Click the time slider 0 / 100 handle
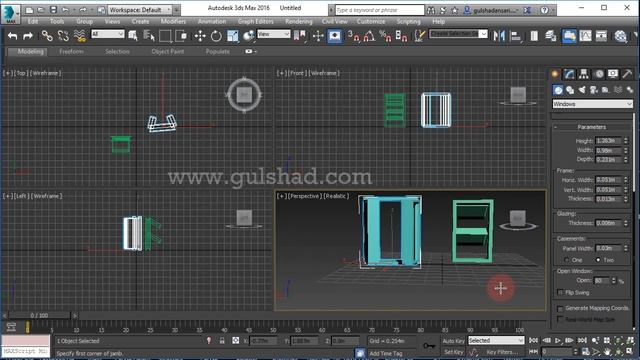The height and width of the screenshot is (360, 640). pyautogui.click(x=39, y=315)
